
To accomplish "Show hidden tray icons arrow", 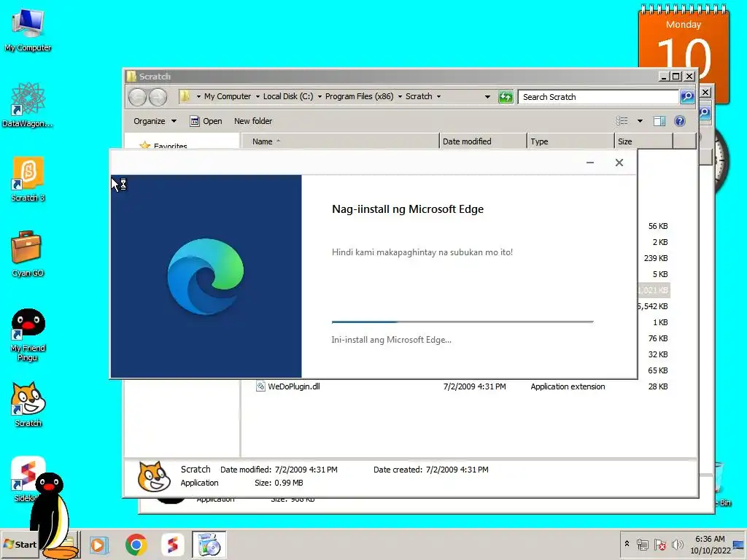I will point(627,544).
